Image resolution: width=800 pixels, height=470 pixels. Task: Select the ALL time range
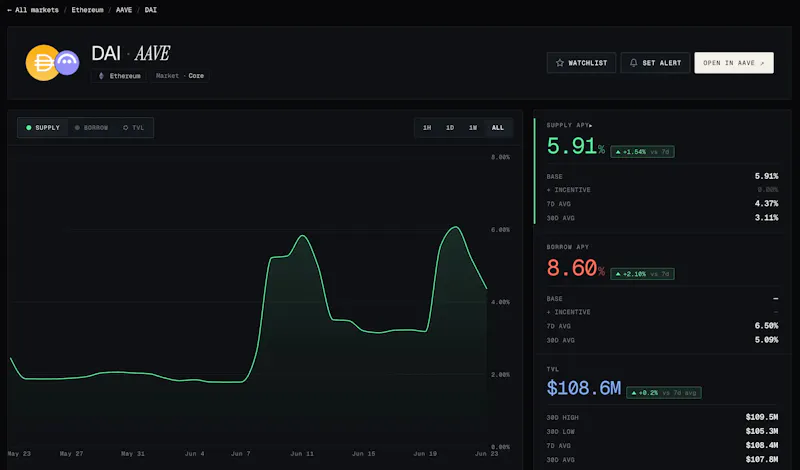498,128
